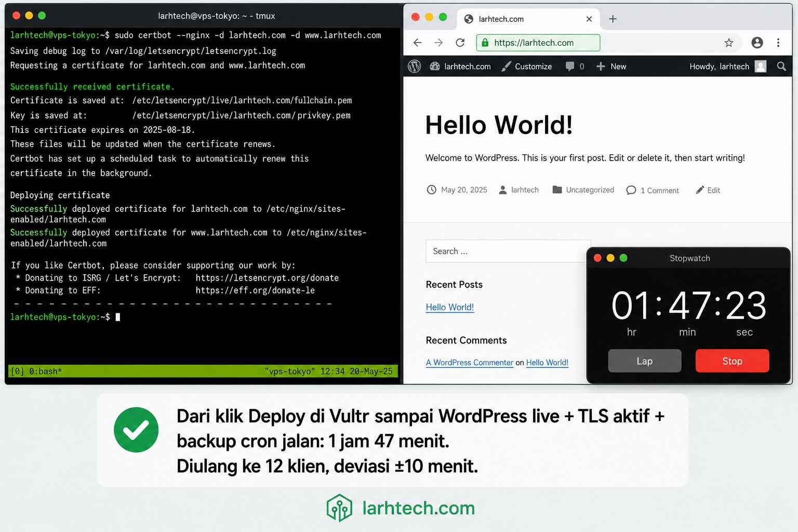
Task: Click the 01:47:23 stopwatch time display
Action: [x=689, y=305]
